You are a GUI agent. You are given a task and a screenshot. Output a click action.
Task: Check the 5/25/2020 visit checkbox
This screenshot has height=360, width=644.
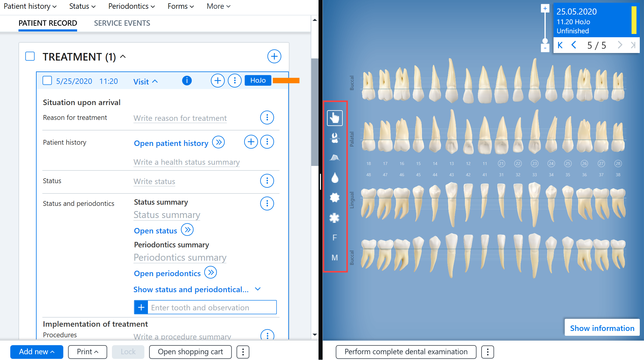point(47,81)
